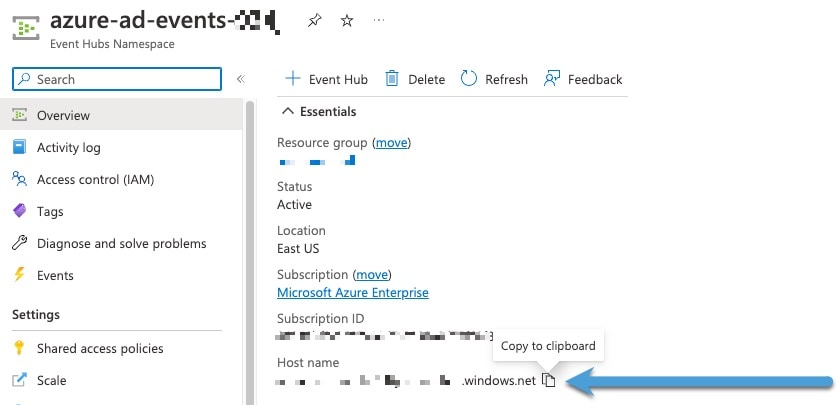Pin the Event Hubs namespace to dashboard
Image resolution: width=838 pixels, height=405 pixels.
coord(314,21)
